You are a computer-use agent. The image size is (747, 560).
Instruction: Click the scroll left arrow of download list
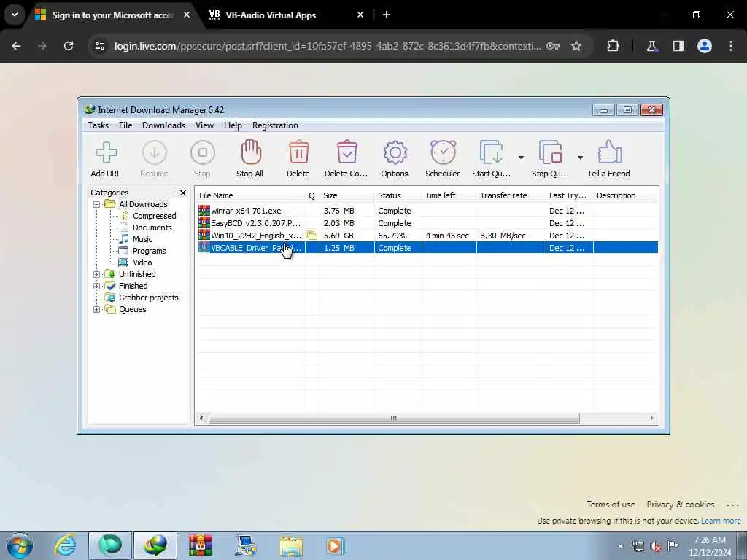point(201,418)
